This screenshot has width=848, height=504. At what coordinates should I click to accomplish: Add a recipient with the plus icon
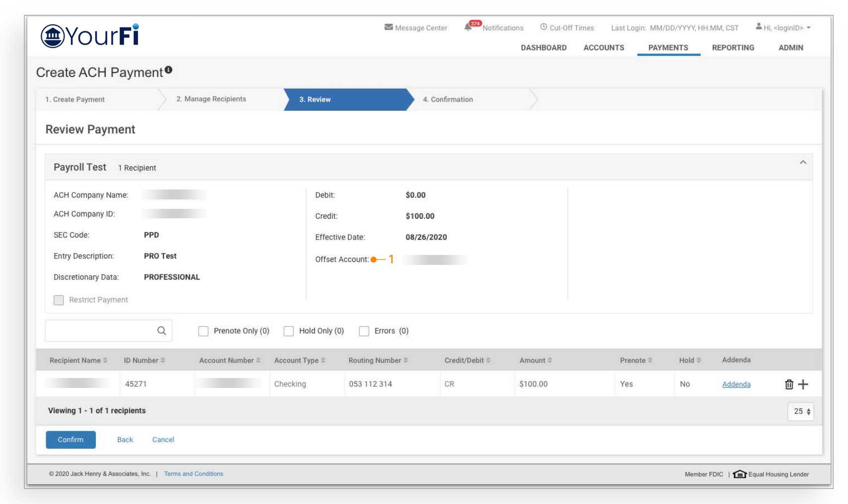tap(803, 384)
